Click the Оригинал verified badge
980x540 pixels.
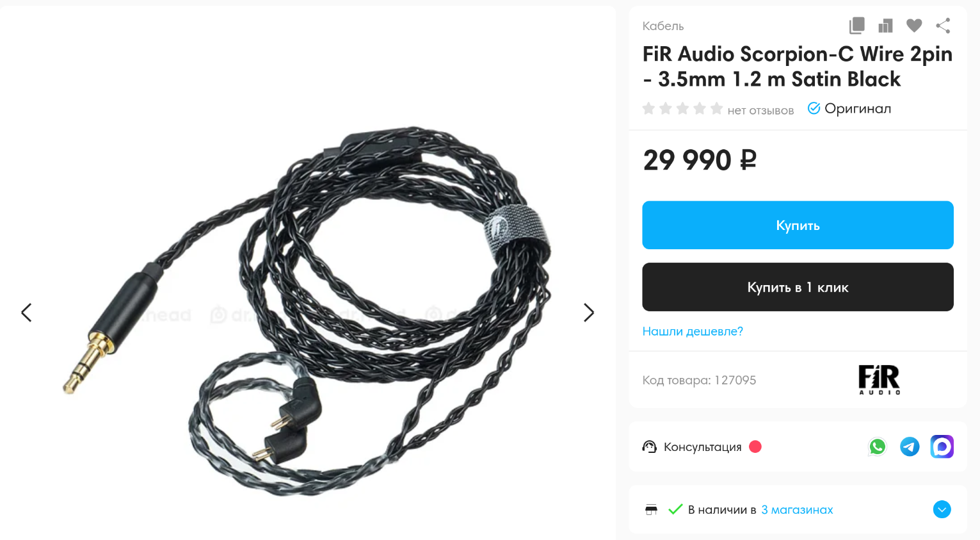[x=849, y=109]
